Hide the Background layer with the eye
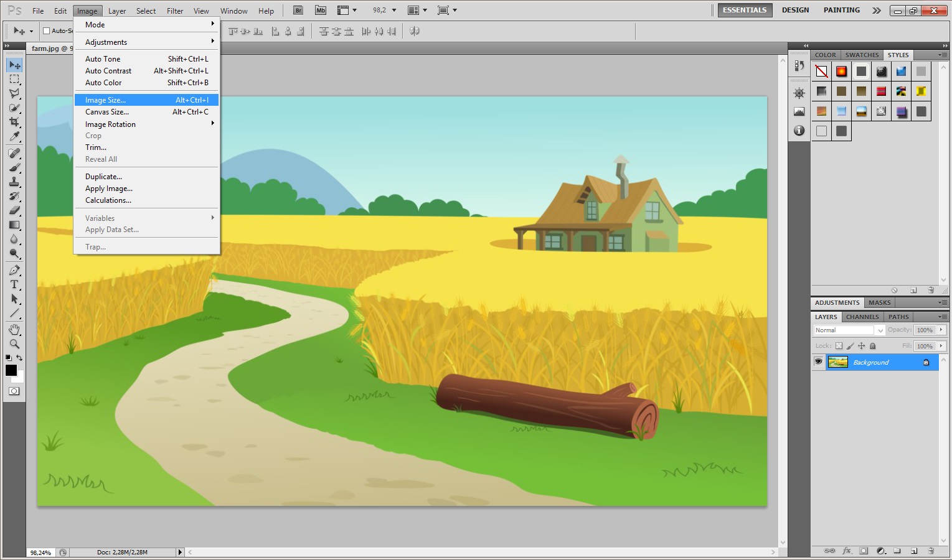The image size is (952, 560). (x=818, y=362)
